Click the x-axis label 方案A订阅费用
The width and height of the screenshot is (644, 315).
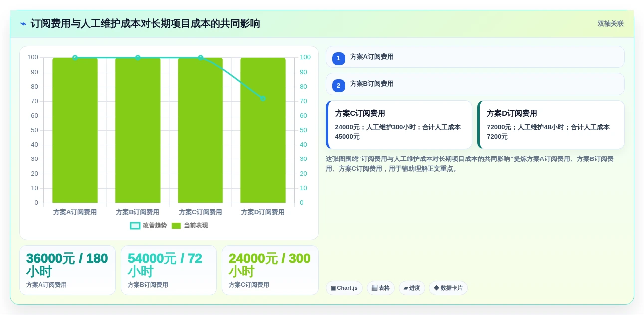coord(75,212)
